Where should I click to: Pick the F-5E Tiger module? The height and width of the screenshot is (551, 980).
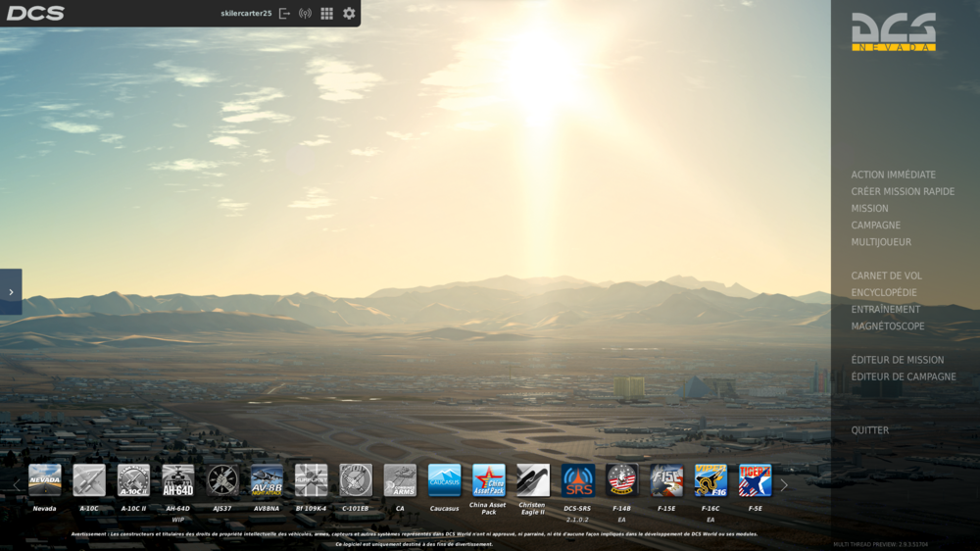[755, 480]
